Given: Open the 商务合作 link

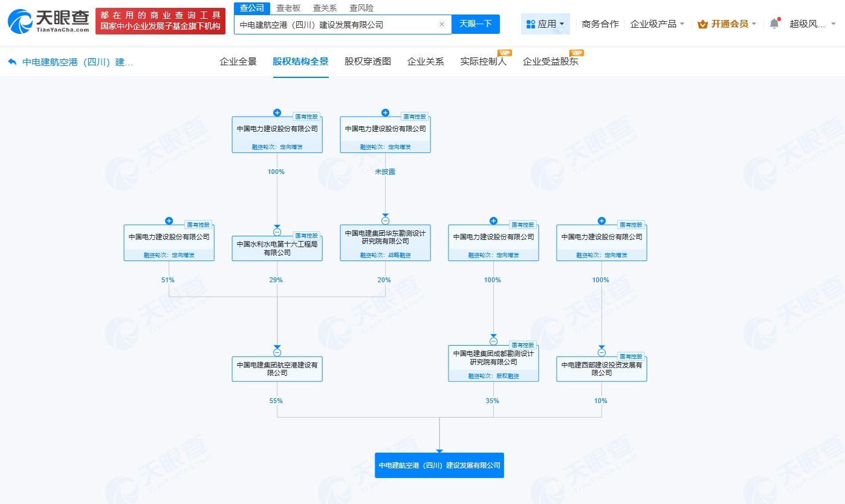Looking at the screenshot, I should (600, 23).
